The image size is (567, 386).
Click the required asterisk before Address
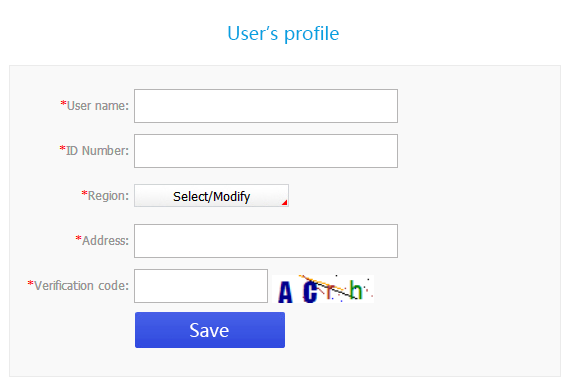tap(78, 238)
